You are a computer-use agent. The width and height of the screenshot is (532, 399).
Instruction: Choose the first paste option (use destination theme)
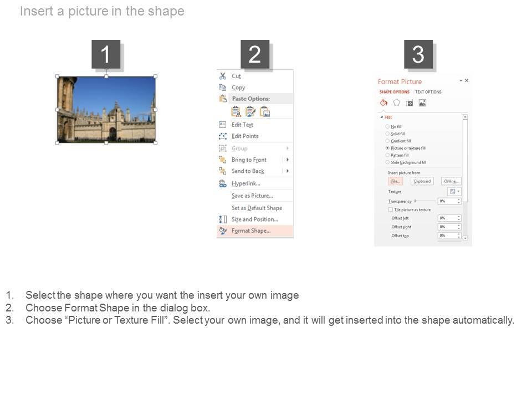tap(236, 111)
